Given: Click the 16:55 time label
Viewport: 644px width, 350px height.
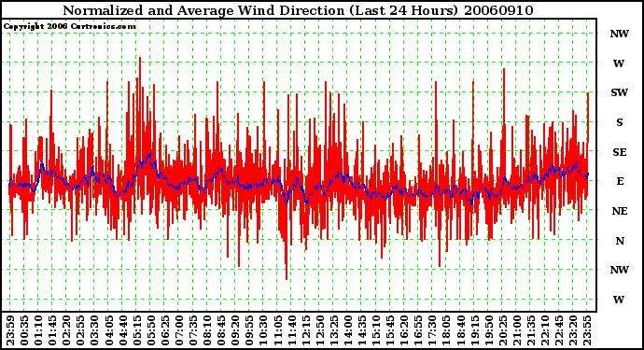Looking at the screenshot, I should point(418,330).
